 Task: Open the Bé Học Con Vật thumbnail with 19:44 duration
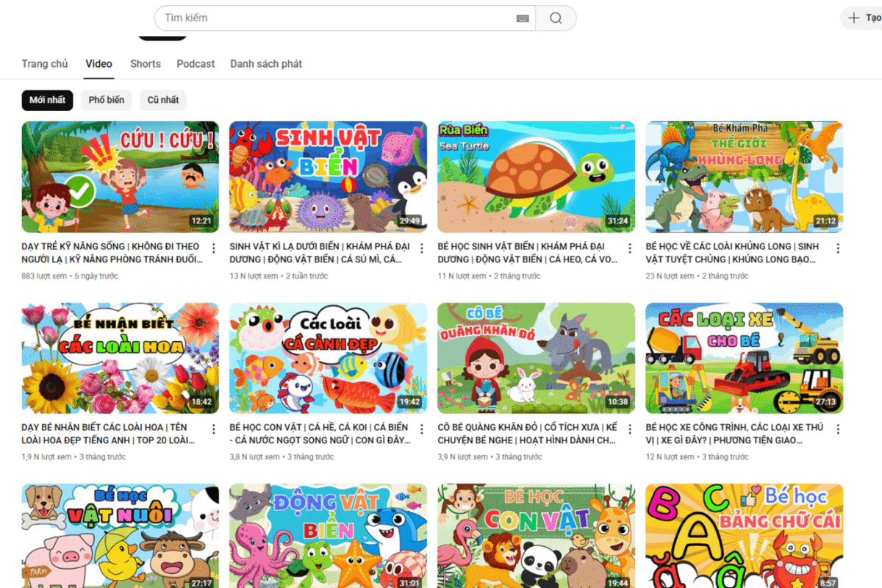(537, 536)
